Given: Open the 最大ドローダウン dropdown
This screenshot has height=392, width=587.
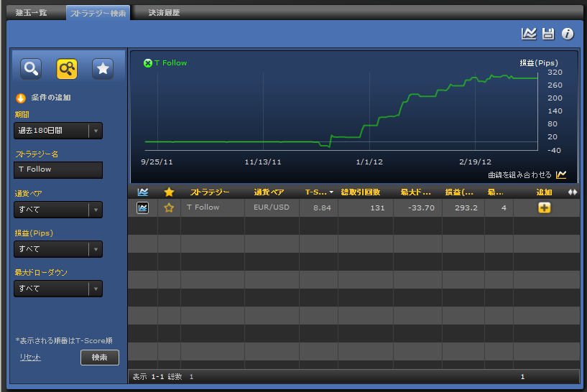Looking at the screenshot, I should click(x=58, y=289).
